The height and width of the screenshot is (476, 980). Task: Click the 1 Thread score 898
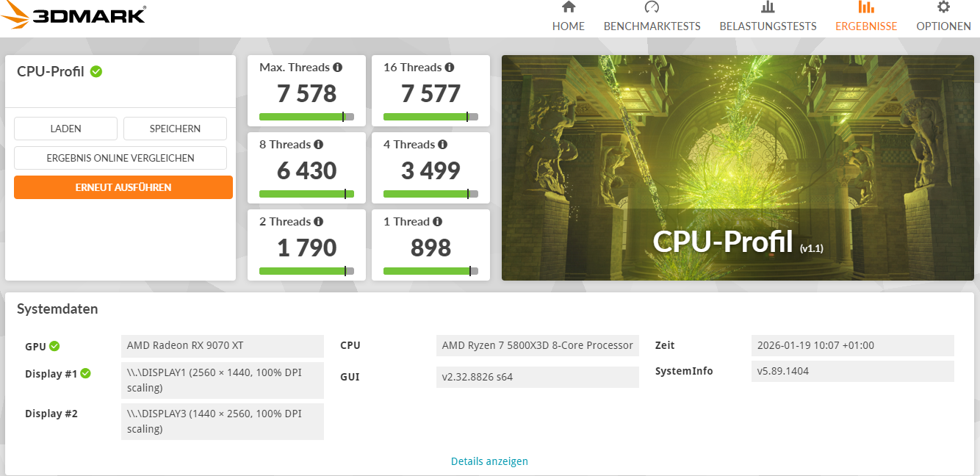click(430, 248)
